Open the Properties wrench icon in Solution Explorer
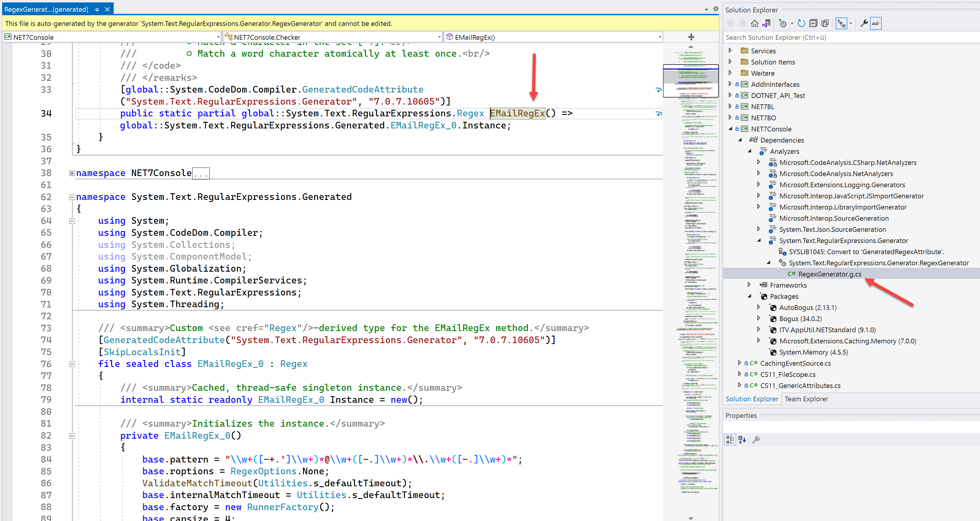The width and height of the screenshot is (980, 521). pyautogui.click(x=864, y=24)
